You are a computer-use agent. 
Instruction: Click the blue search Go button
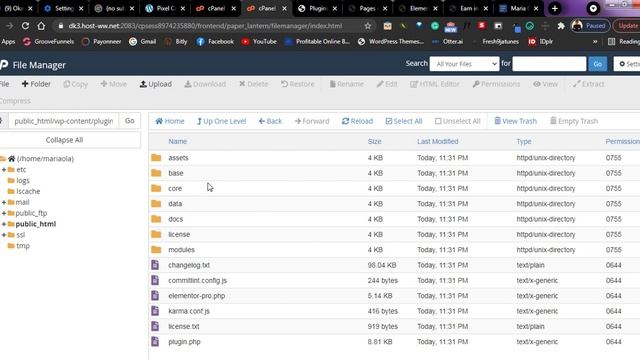pos(598,64)
